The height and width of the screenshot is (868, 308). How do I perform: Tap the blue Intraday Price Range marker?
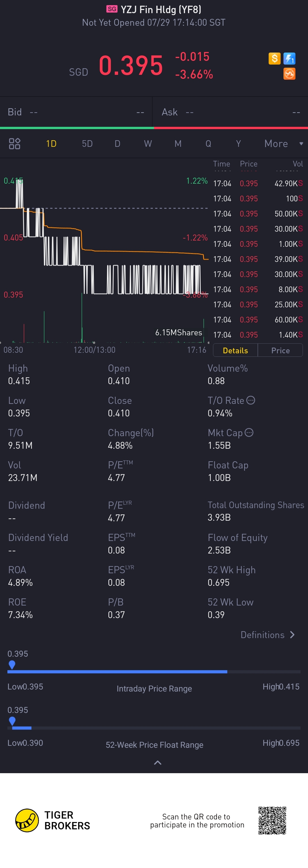[x=12, y=664]
